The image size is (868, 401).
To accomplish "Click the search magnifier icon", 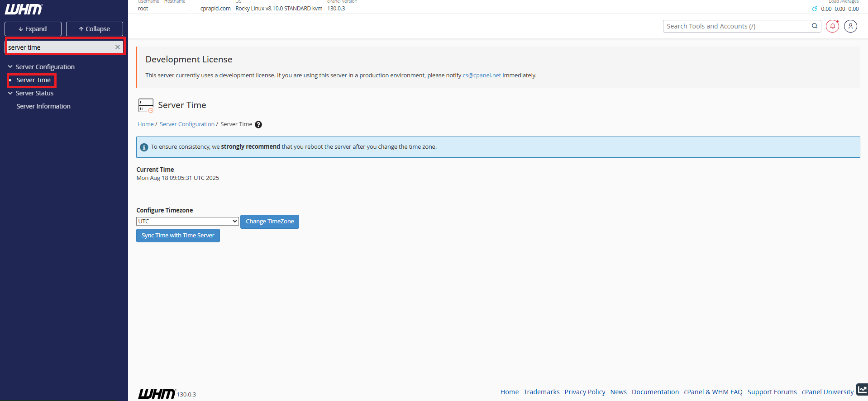I will point(815,26).
